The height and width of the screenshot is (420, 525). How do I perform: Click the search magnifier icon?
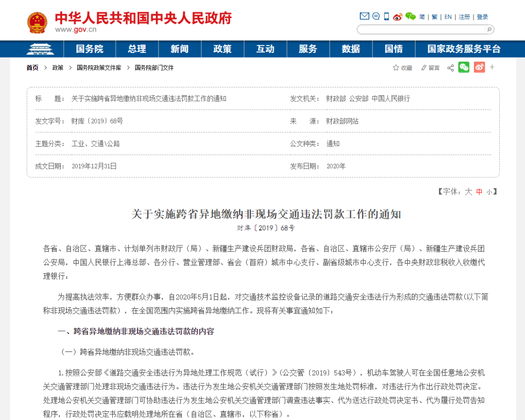point(489,30)
